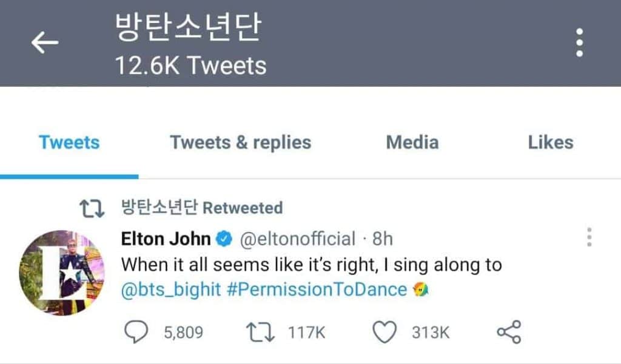Image resolution: width=621 pixels, height=364 pixels.
Task: Show the Likes tab
Action: tap(551, 142)
